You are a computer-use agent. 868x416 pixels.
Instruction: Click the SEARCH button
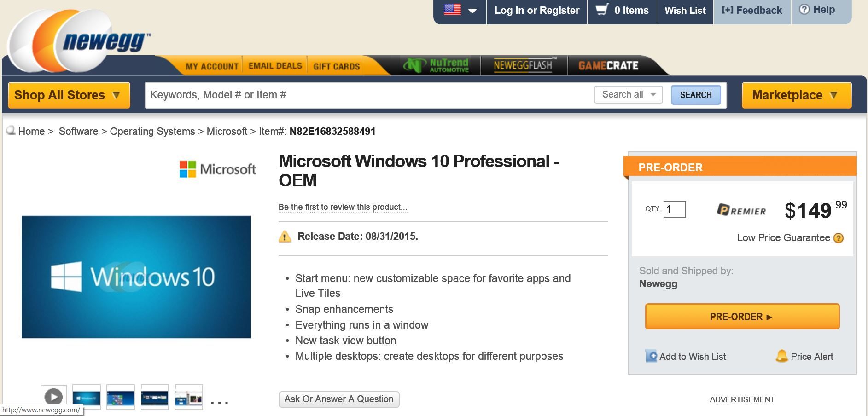click(696, 95)
